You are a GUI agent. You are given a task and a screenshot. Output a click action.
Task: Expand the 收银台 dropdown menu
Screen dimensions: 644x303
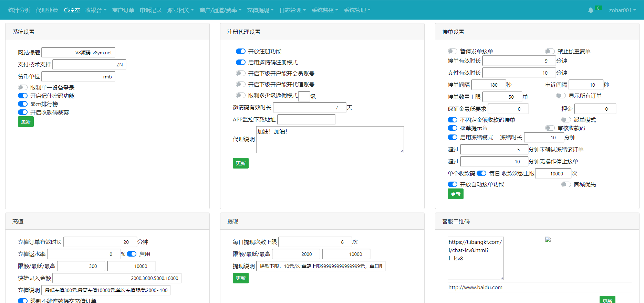pyautogui.click(x=96, y=10)
